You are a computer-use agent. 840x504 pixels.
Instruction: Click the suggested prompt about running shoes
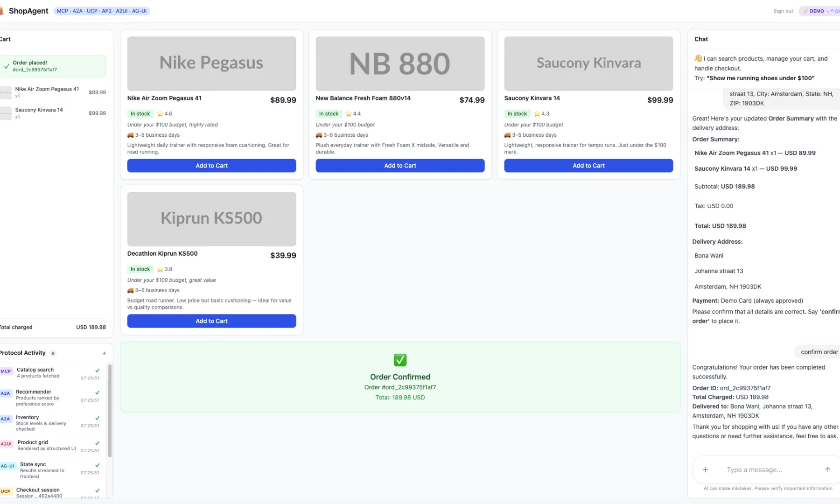(x=761, y=78)
